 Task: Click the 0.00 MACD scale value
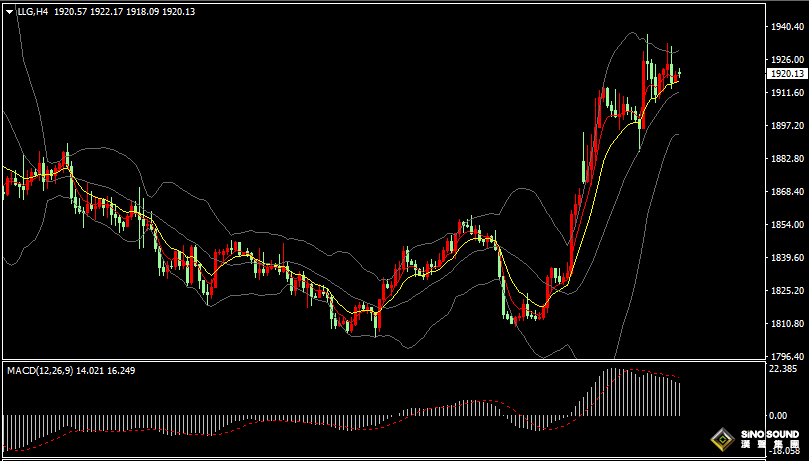778,416
